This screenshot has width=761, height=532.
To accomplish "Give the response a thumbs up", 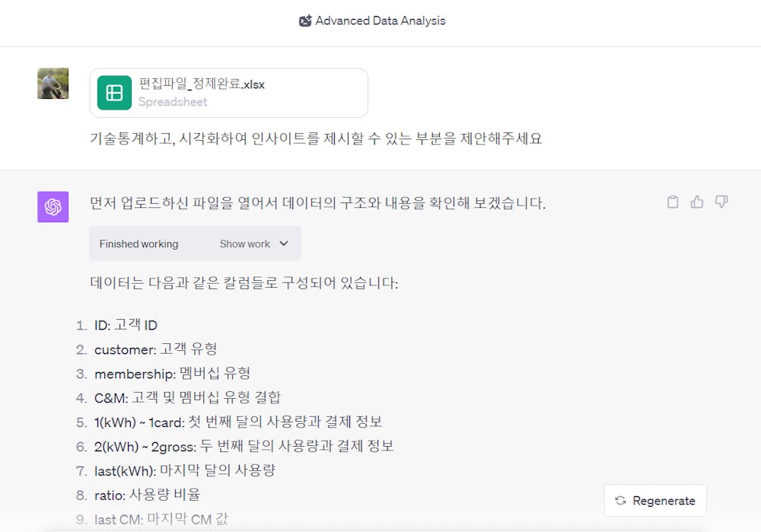I will 697,202.
